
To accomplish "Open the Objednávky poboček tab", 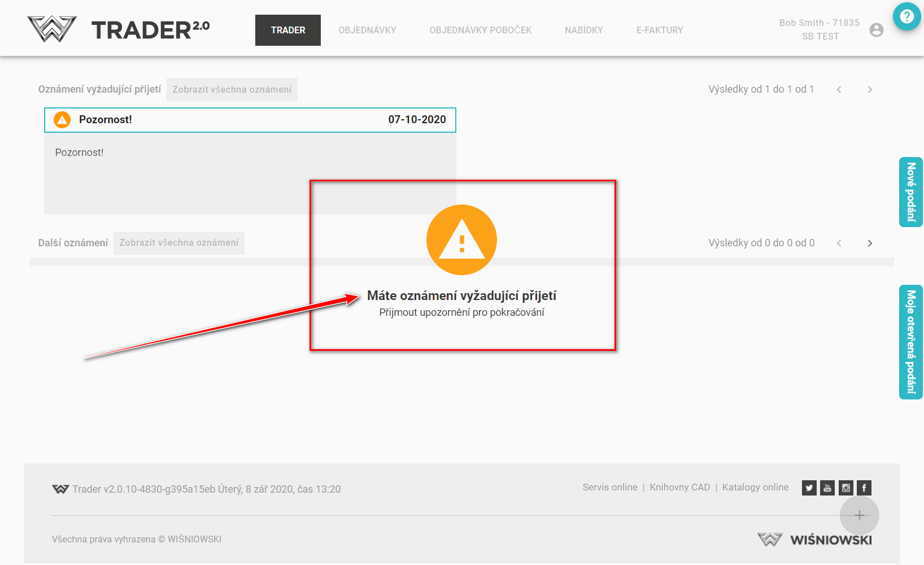I will [x=480, y=30].
